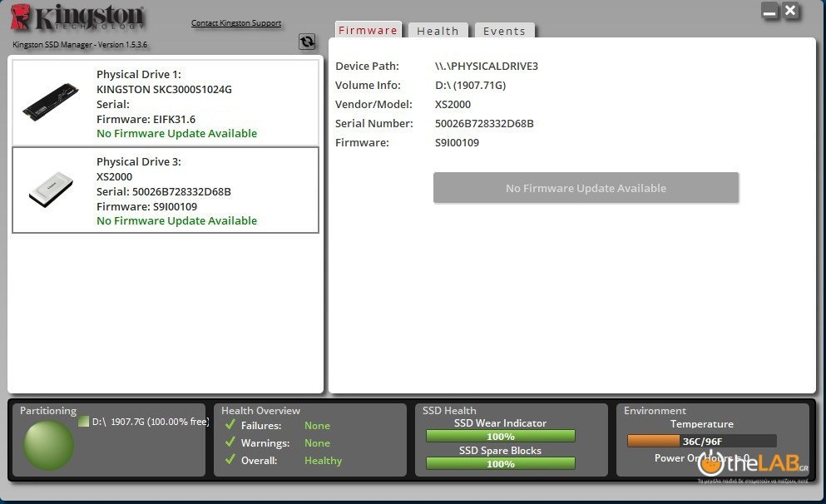
Task: Click the Failures None value
Action: pos(317,425)
